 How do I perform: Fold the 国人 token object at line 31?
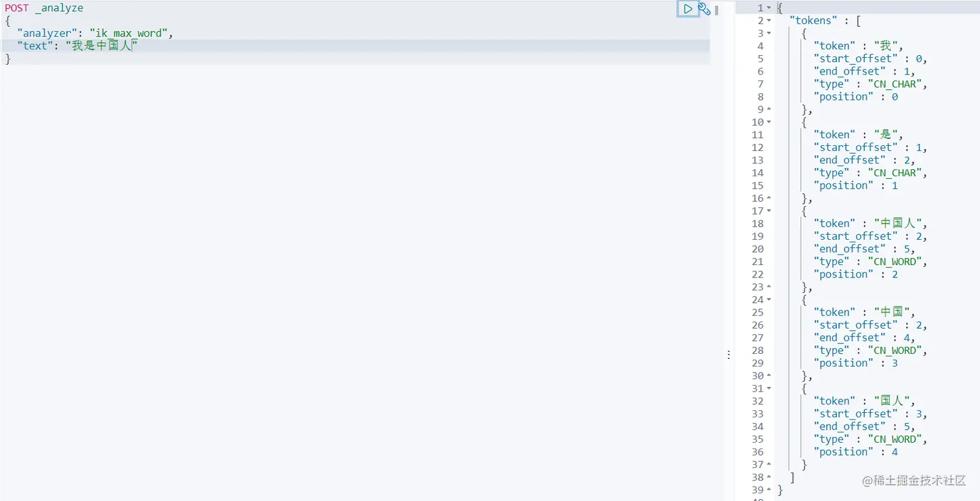click(769, 388)
